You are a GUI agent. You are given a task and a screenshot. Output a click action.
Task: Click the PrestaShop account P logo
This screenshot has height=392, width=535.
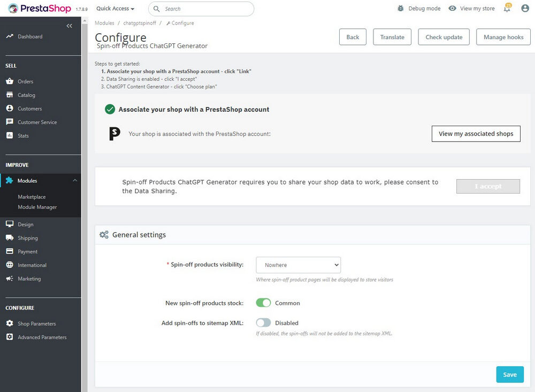click(x=114, y=134)
